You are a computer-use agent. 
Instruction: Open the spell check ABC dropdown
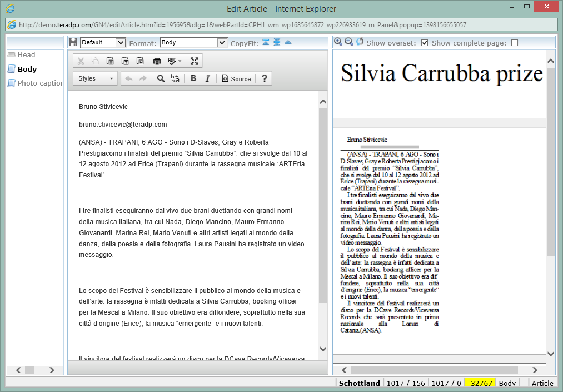tap(175, 61)
